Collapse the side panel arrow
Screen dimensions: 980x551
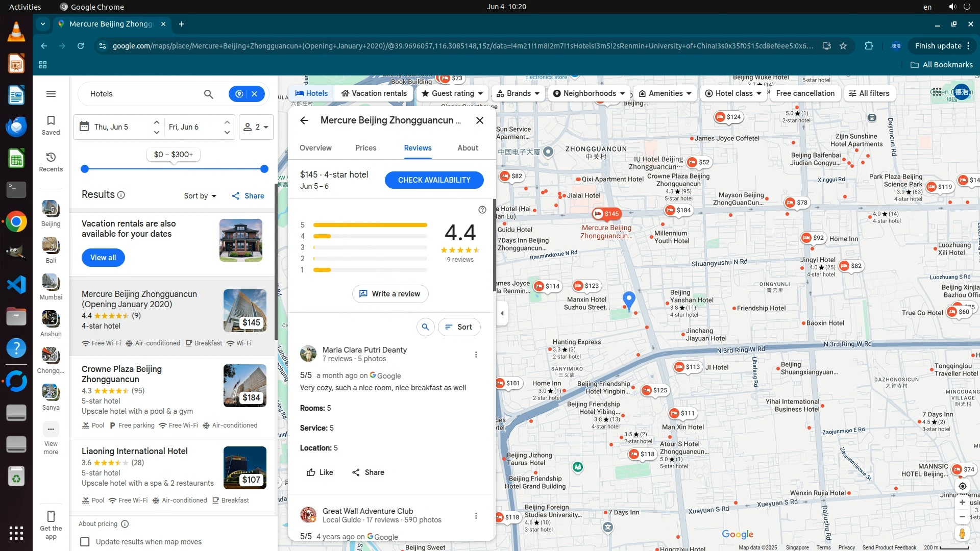(502, 313)
